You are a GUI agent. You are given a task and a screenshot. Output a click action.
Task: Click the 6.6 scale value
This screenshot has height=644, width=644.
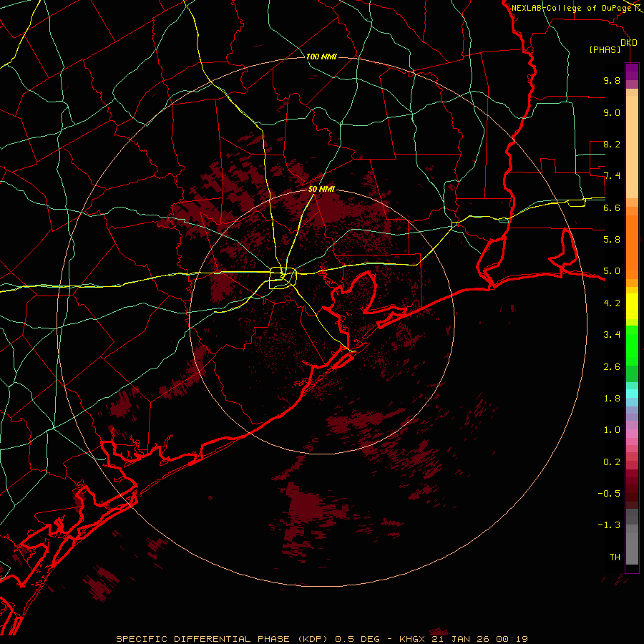[612, 208]
